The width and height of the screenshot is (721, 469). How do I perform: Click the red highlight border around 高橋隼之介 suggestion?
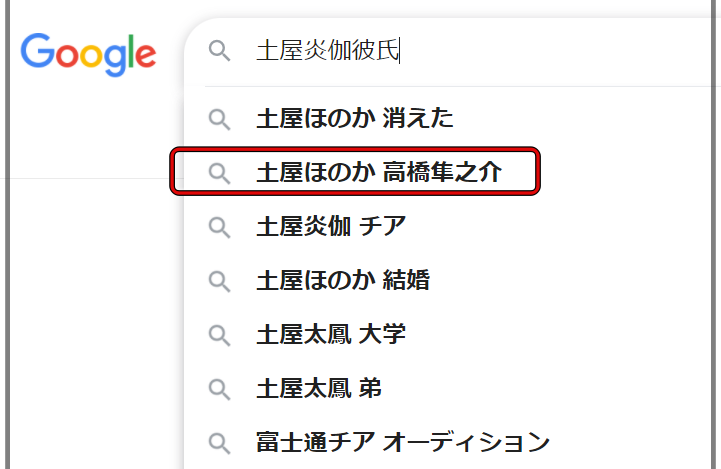(355, 150)
